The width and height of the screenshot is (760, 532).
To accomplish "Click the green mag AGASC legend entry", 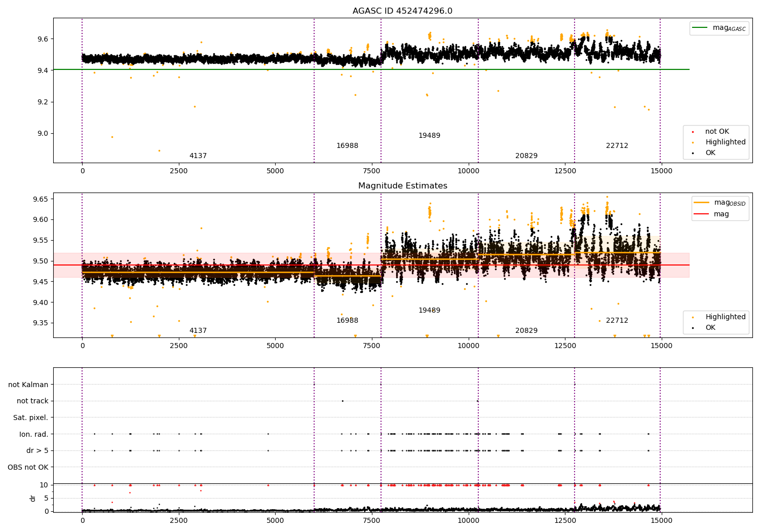I will click(719, 28).
